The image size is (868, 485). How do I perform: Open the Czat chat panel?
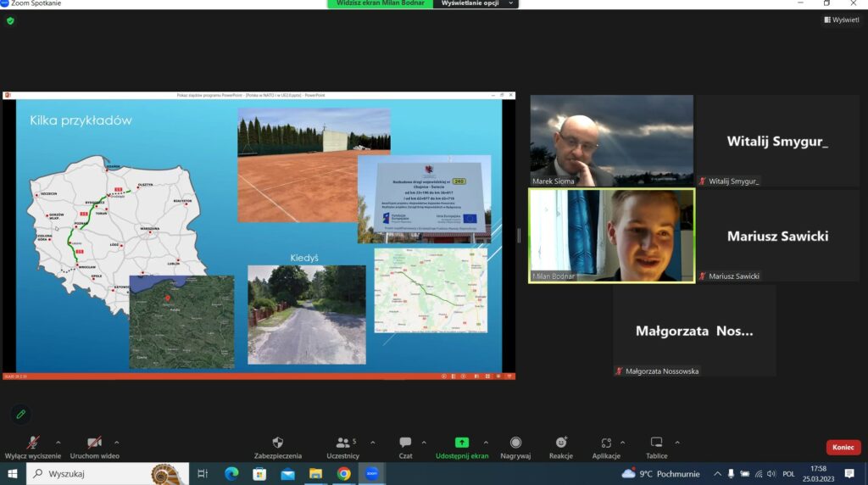pos(405,443)
